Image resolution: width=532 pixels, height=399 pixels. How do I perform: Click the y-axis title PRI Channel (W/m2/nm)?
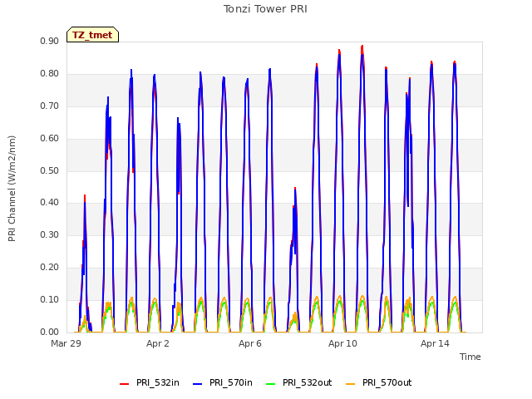coord(12,189)
